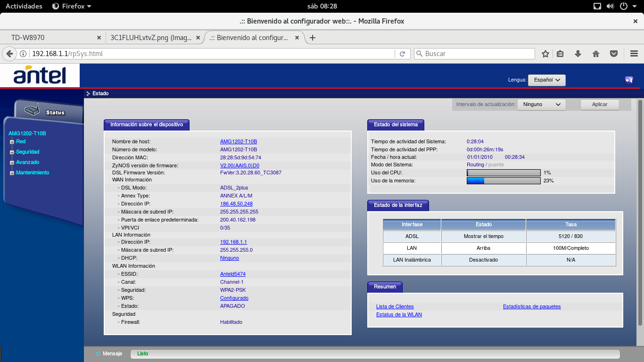Click the 5120 / 830 rate cell
644x362 pixels.
[x=571, y=236]
